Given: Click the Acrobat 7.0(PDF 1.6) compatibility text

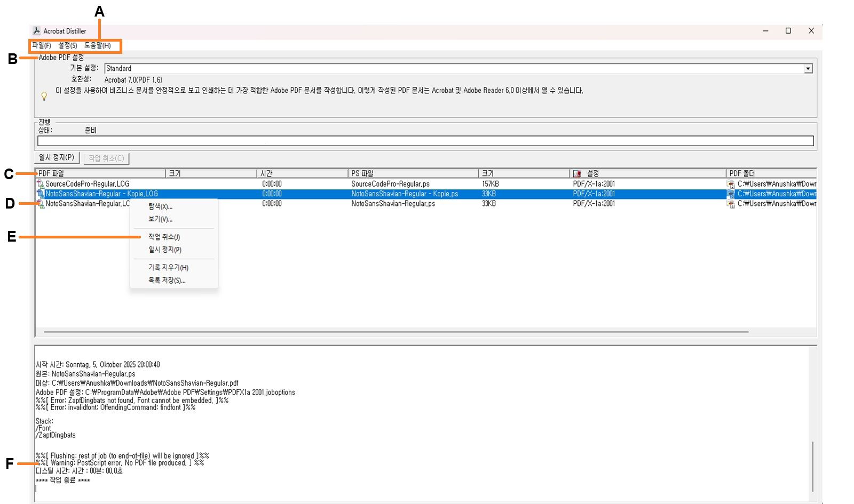Looking at the screenshot, I should point(133,80).
